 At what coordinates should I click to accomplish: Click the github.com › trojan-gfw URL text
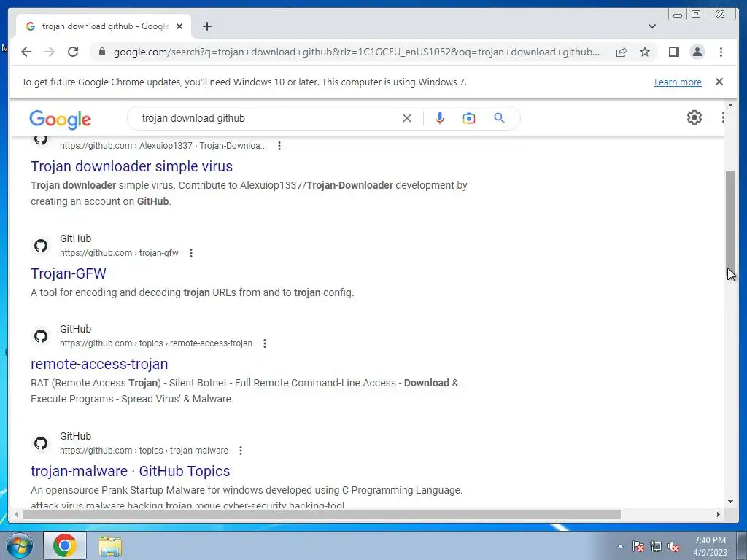pos(119,253)
